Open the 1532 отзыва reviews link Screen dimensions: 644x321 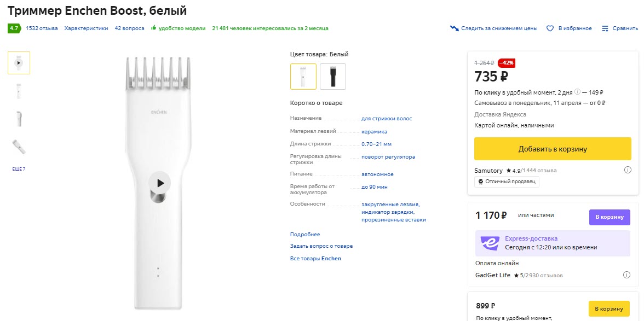(x=42, y=28)
